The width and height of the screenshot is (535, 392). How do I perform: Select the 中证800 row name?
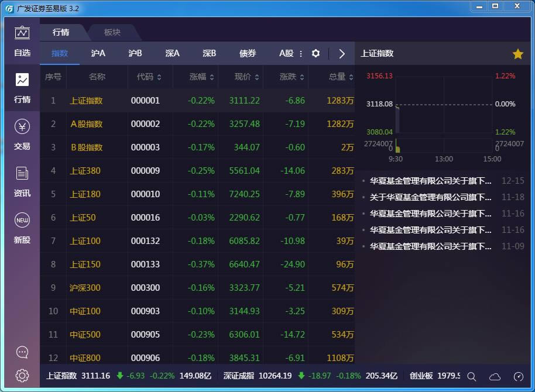coord(85,358)
